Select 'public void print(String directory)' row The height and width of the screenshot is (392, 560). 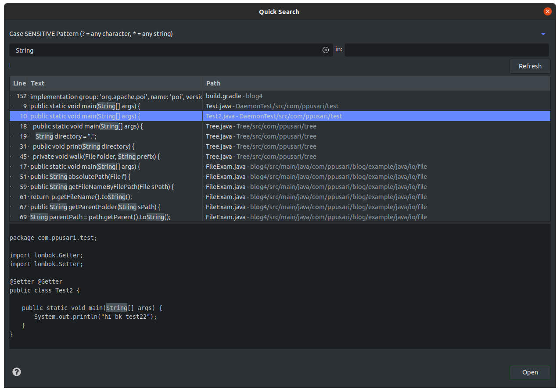point(280,146)
